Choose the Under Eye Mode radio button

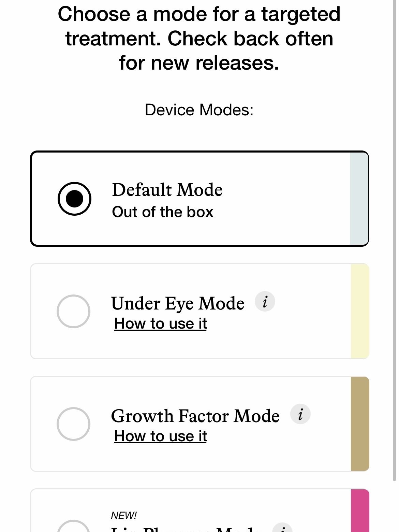coord(73,311)
